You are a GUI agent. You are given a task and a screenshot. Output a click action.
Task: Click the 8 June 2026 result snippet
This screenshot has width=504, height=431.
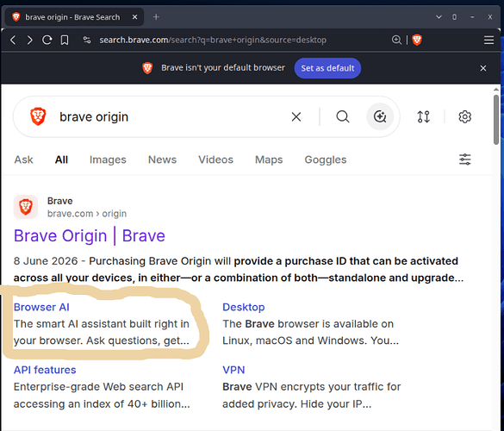point(239,269)
